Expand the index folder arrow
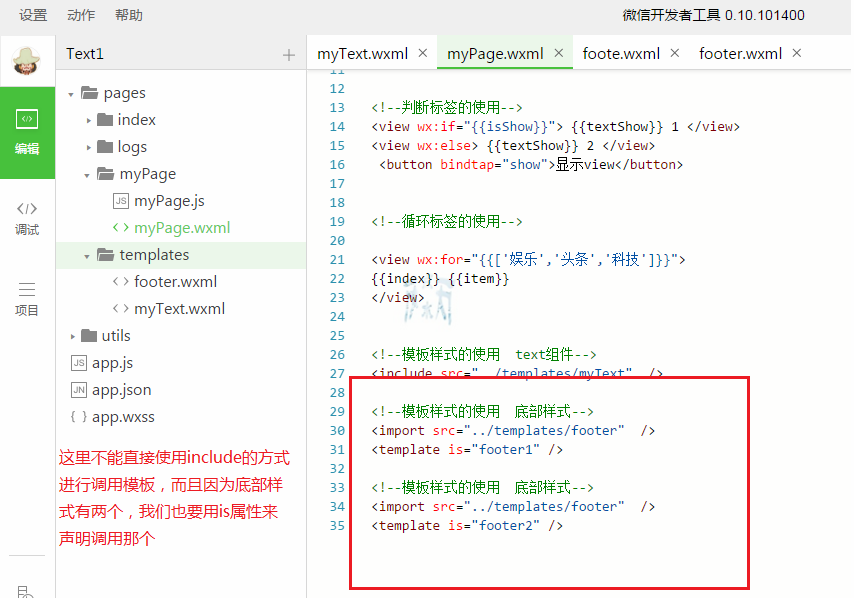This screenshot has width=854, height=598. point(88,120)
